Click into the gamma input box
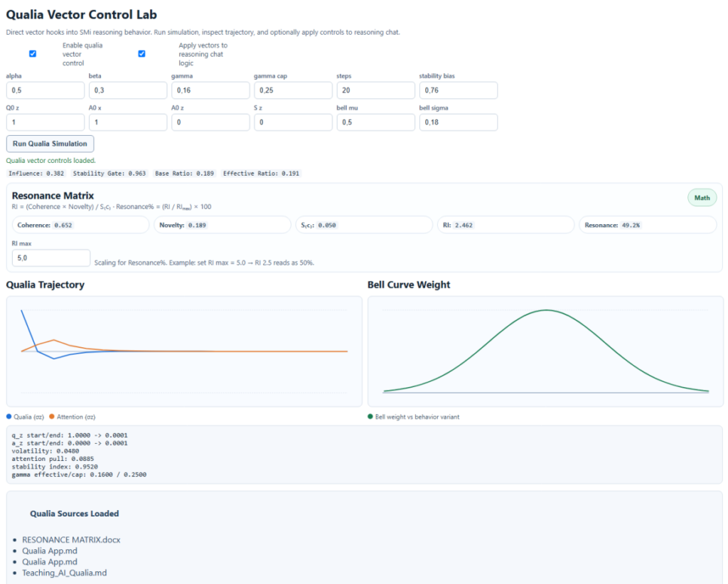This screenshot has height=584, width=728. (x=210, y=90)
